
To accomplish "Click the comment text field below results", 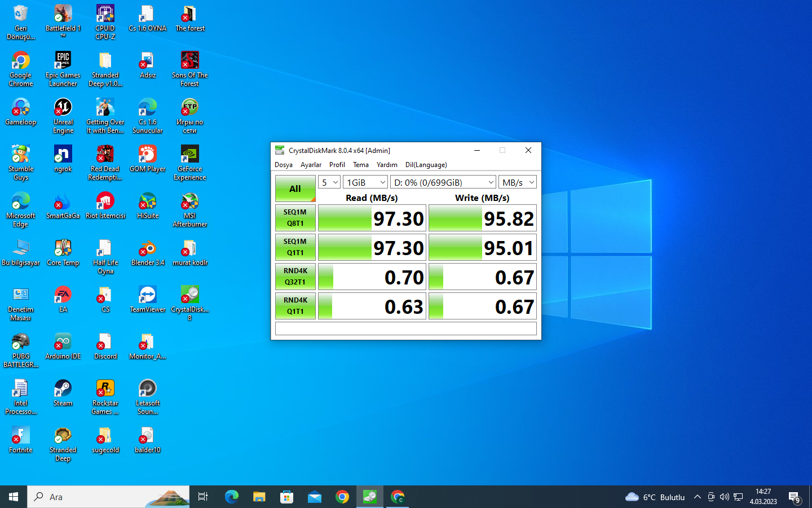I will (x=405, y=329).
